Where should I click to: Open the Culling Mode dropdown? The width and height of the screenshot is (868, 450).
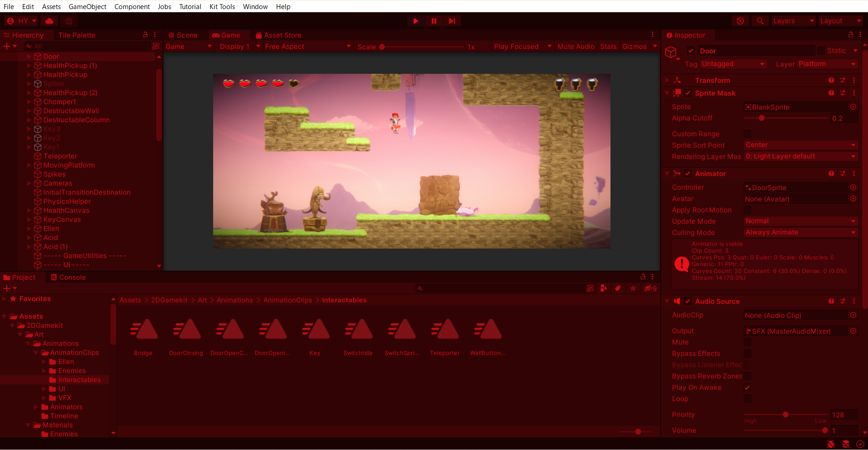click(801, 232)
